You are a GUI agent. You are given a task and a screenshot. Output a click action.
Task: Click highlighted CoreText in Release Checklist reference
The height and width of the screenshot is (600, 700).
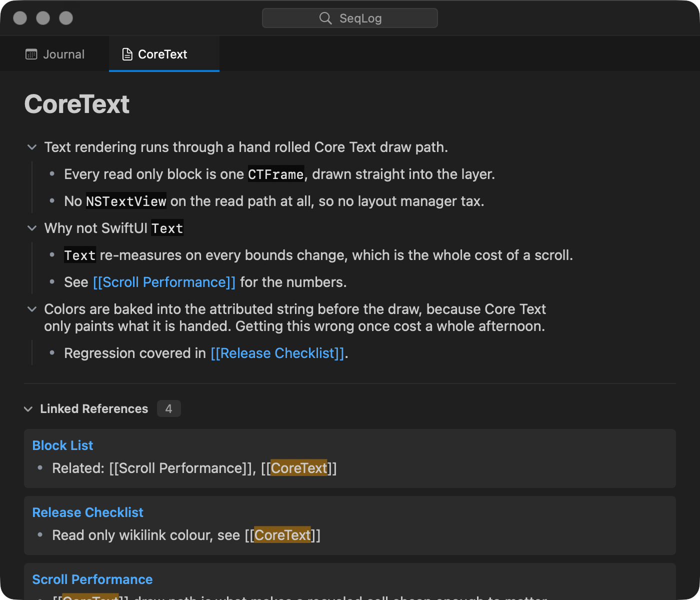pyautogui.click(x=282, y=535)
